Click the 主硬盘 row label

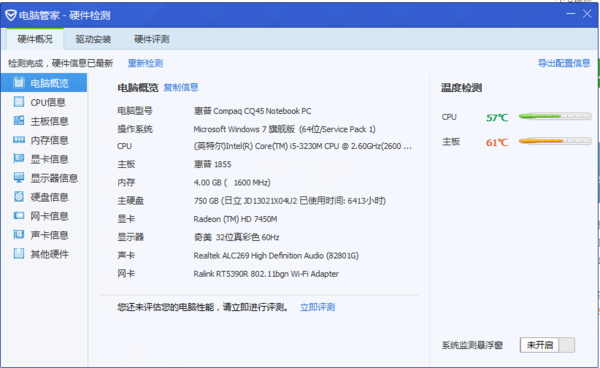pos(130,201)
